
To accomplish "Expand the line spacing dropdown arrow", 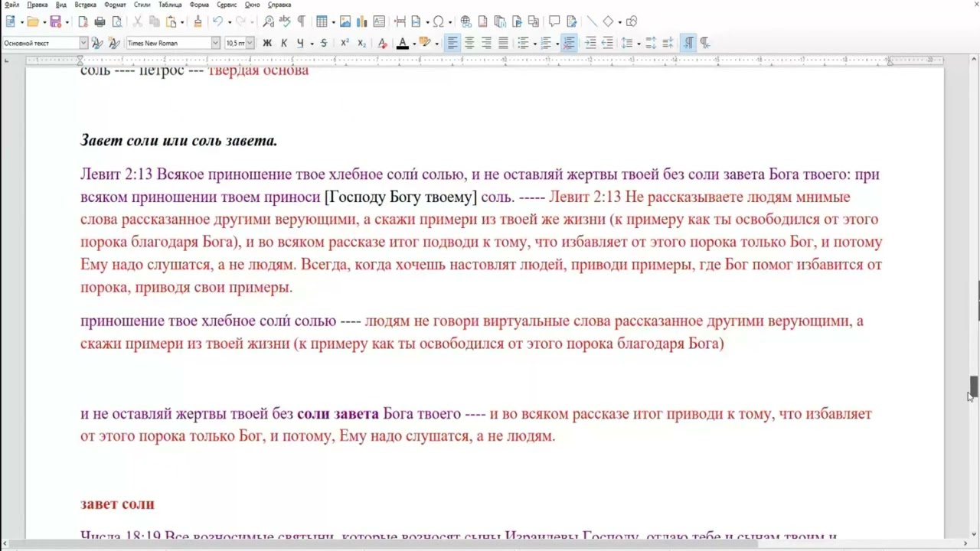I will coord(638,44).
